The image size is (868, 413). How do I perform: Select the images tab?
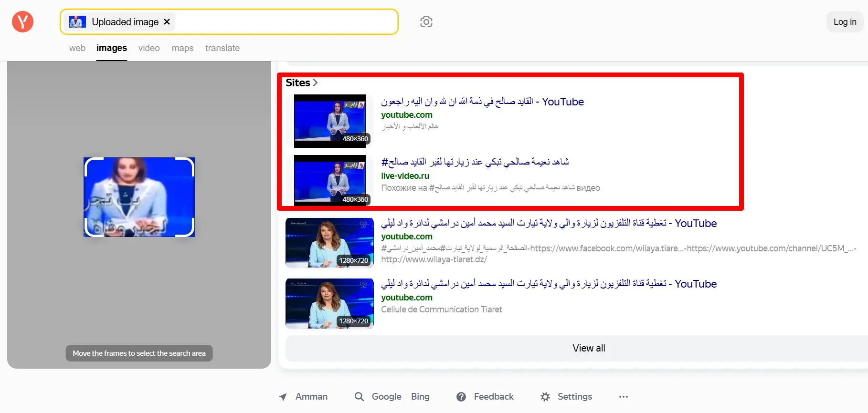112,48
